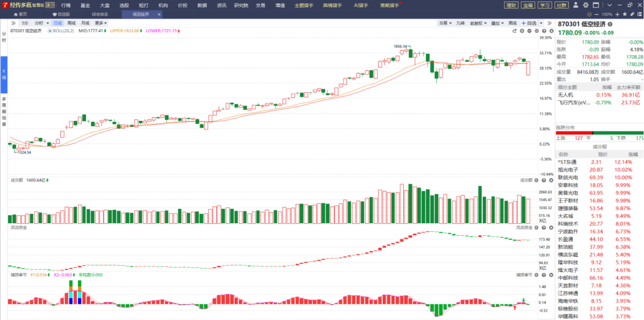Screen dimensions: 644x320
Task: Toggle BOLL indicator selector circle
Action: coord(50,31)
